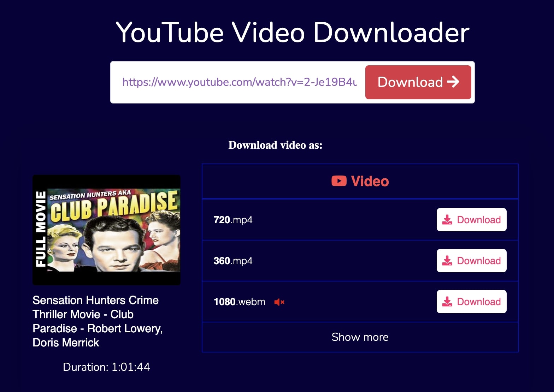Click the YouTube play icon next to Video
The image size is (554, 392).
click(x=339, y=181)
